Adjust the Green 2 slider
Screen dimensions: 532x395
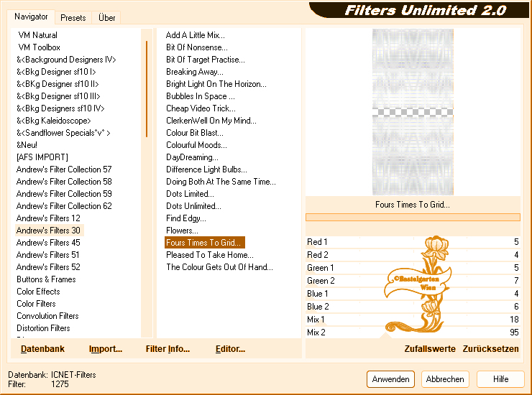[x=413, y=280]
